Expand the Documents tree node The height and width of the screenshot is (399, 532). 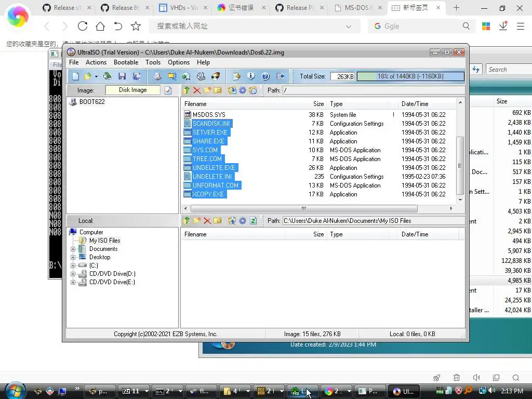[x=73, y=249]
